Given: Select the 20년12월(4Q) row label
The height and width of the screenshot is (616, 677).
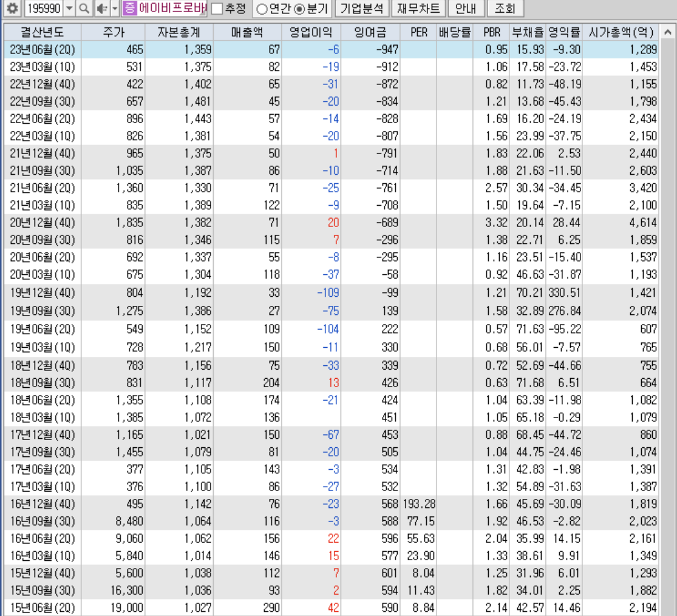Looking at the screenshot, I should (43, 222).
